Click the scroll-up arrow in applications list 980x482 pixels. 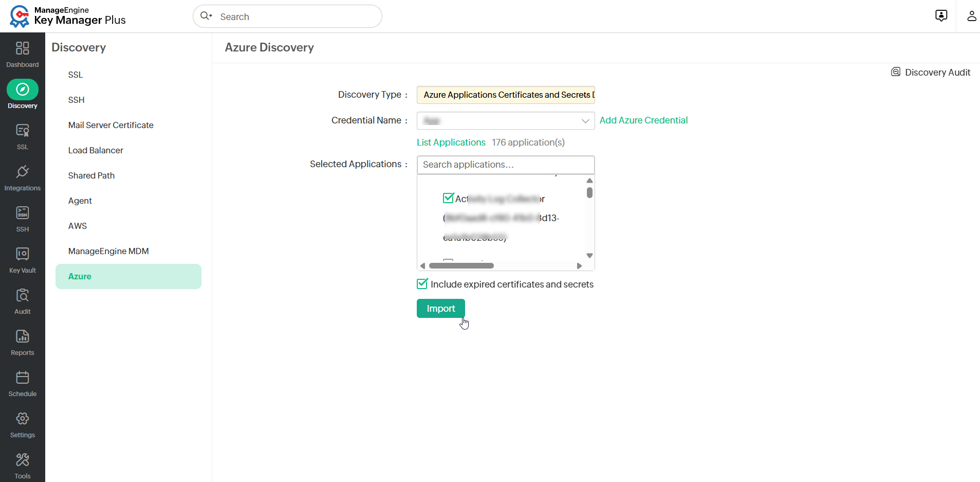(x=589, y=181)
